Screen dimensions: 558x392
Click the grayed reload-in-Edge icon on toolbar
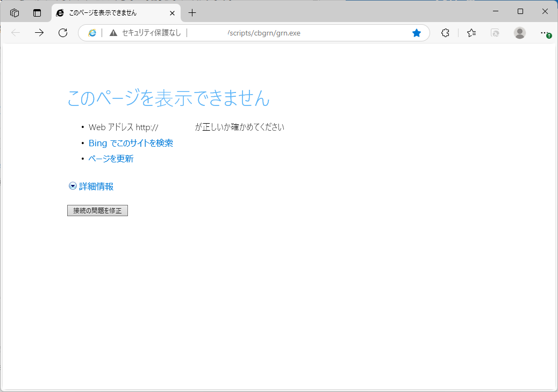(x=495, y=33)
